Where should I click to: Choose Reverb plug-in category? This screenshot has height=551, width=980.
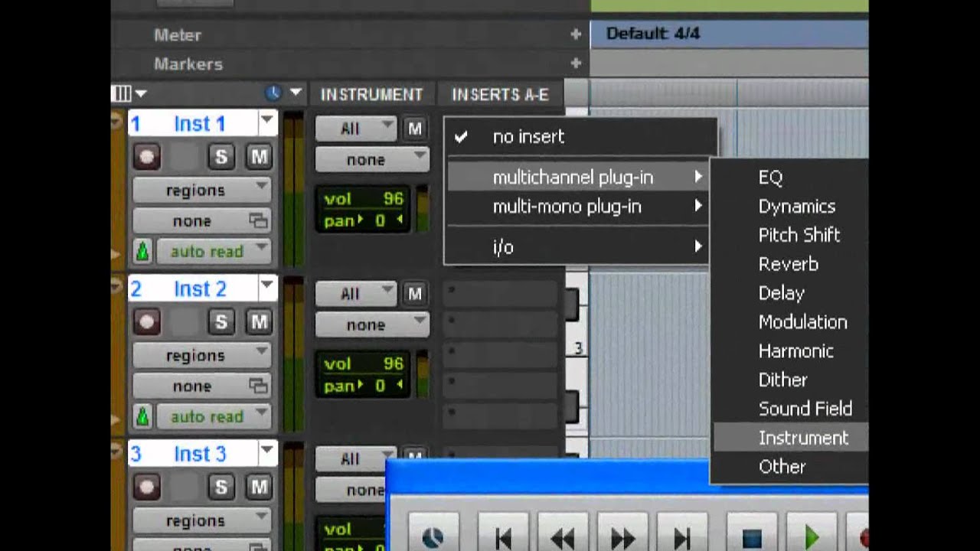click(x=789, y=264)
